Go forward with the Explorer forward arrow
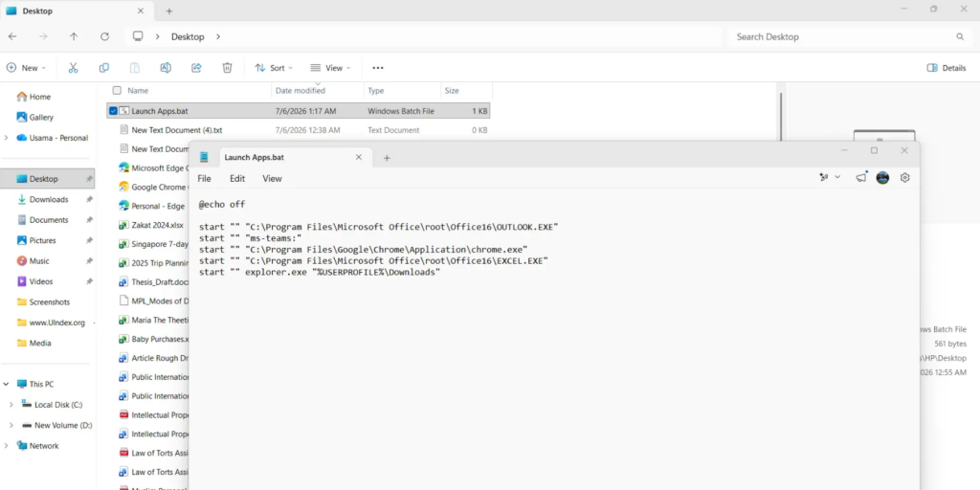The width and height of the screenshot is (980, 490). click(x=43, y=37)
